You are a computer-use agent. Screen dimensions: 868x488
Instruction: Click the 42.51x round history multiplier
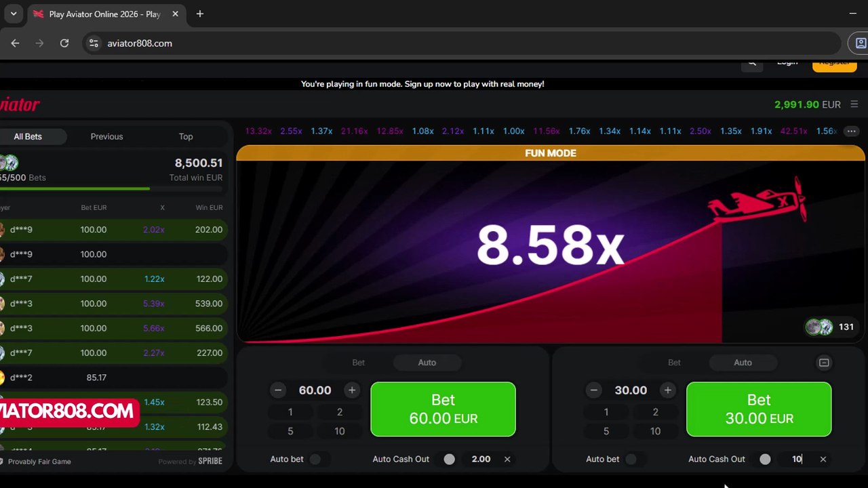[794, 131]
